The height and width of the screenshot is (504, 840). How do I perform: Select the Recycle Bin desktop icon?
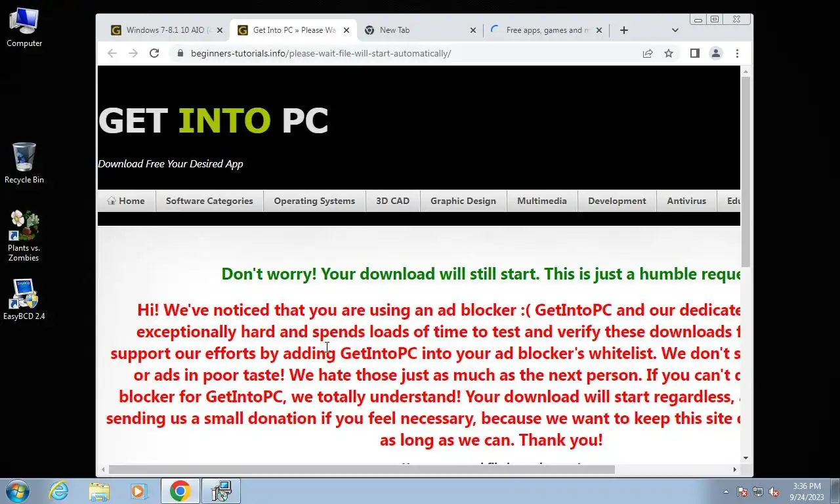click(24, 163)
